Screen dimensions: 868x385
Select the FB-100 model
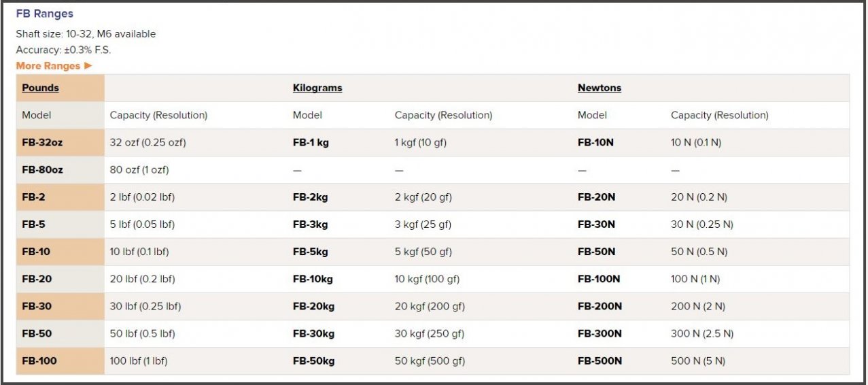[39, 361]
